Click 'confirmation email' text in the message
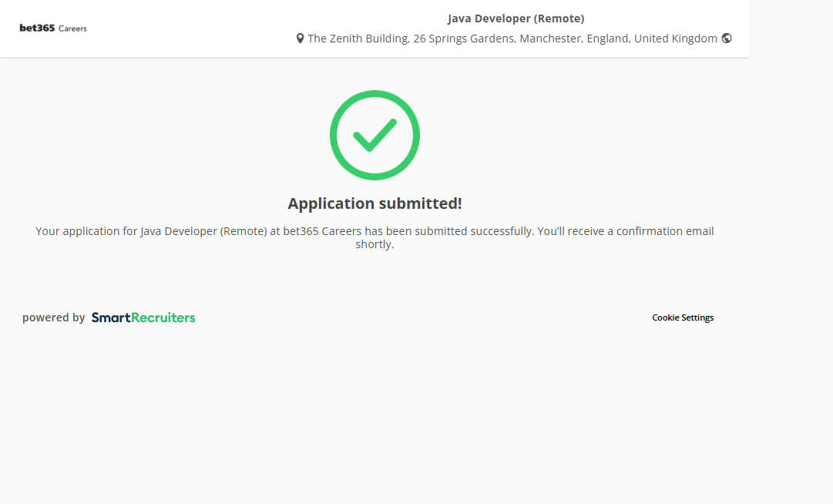This screenshot has width=833, height=504. [665, 231]
